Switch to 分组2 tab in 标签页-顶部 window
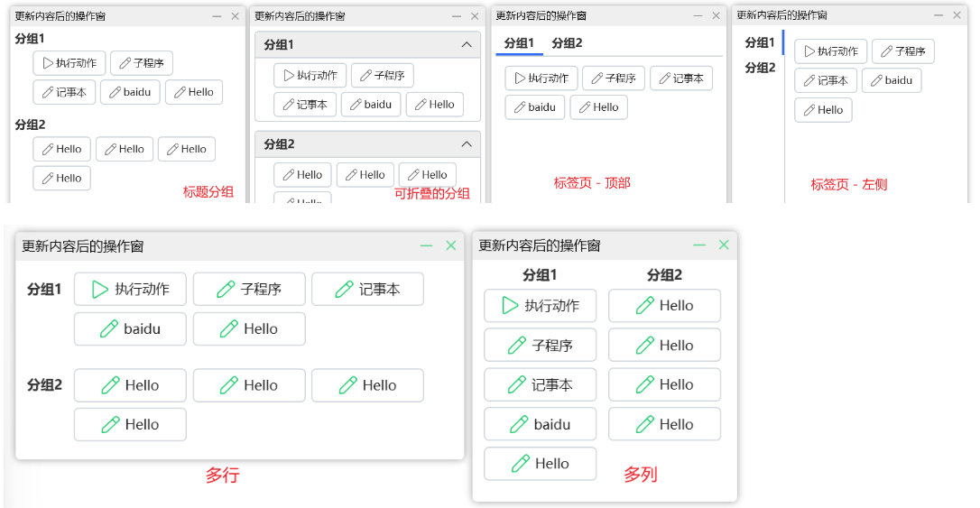This screenshot has height=508, width=980. 567,43
